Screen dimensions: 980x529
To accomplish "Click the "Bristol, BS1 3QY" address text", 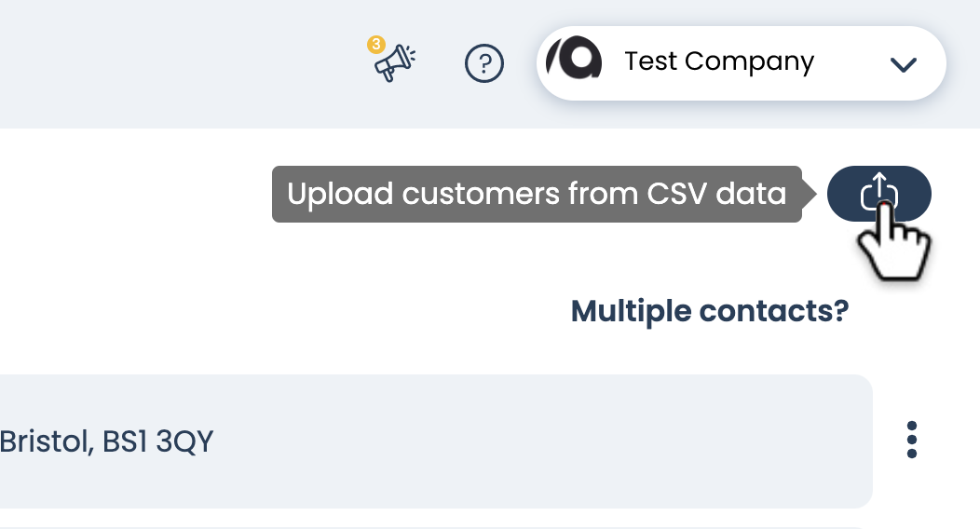I will pos(106,441).
